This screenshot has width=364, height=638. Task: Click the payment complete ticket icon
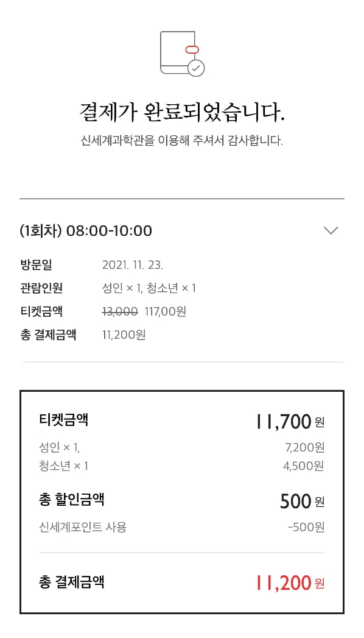(182, 53)
